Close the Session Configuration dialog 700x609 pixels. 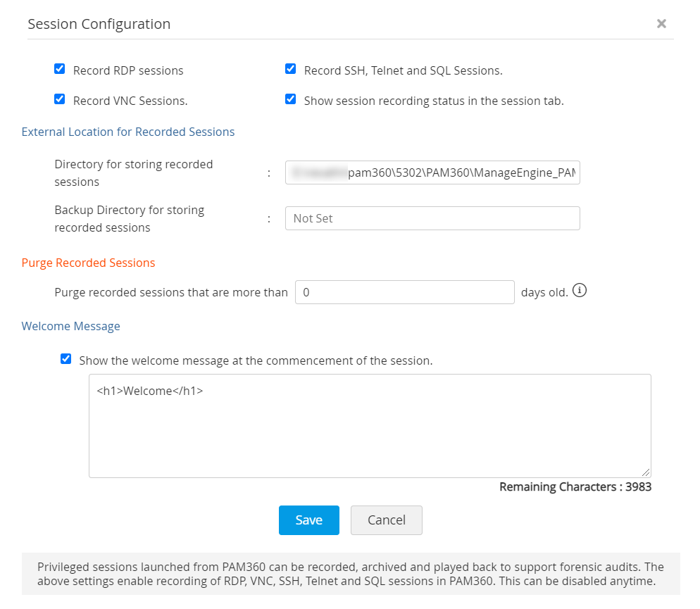[x=661, y=24]
